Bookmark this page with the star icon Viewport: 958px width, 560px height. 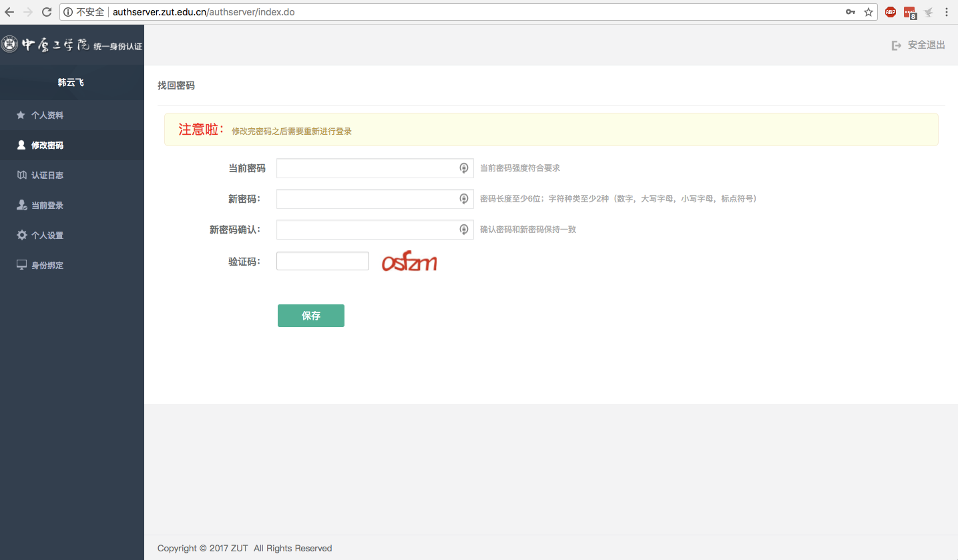tap(869, 12)
